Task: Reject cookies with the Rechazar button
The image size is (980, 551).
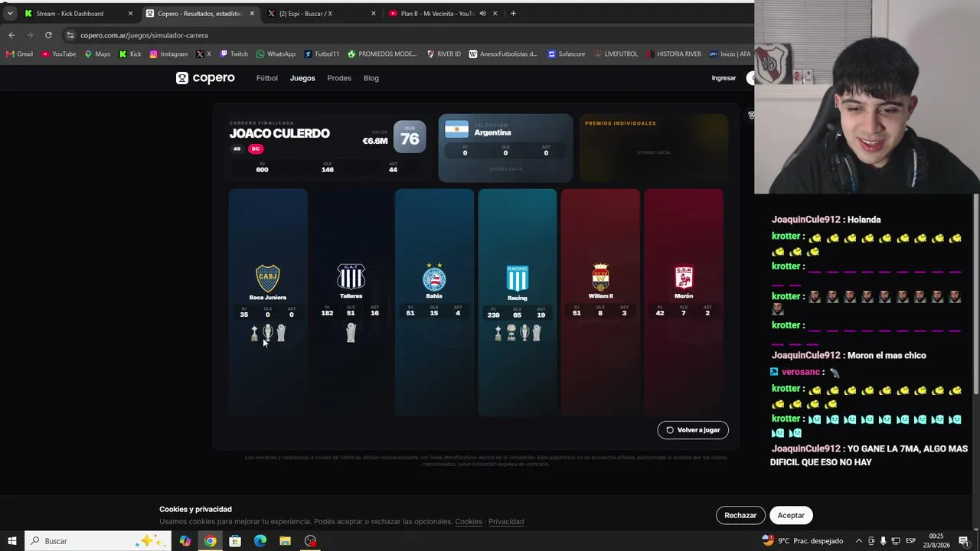Action: (x=740, y=516)
